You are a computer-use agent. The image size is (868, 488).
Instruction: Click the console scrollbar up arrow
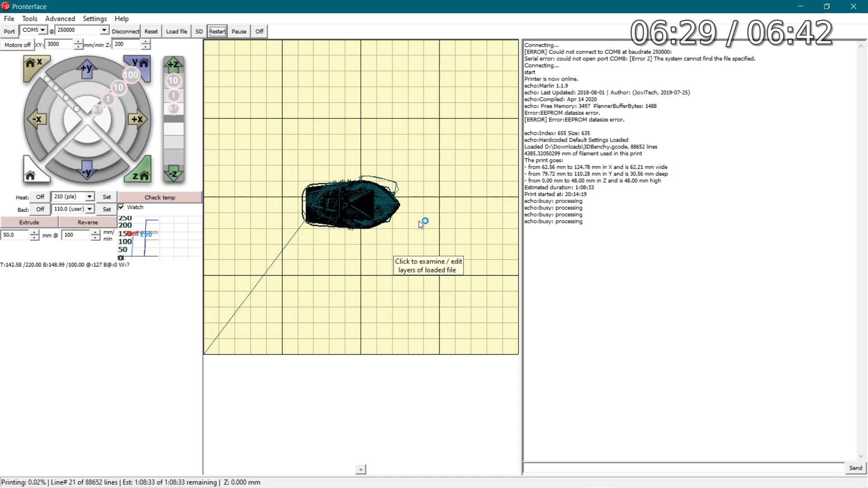pyautogui.click(x=862, y=46)
